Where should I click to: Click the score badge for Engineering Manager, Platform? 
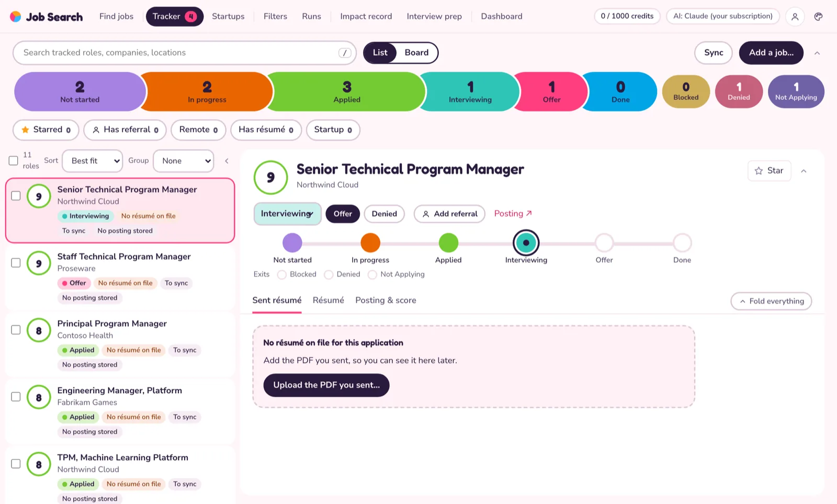tap(39, 397)
